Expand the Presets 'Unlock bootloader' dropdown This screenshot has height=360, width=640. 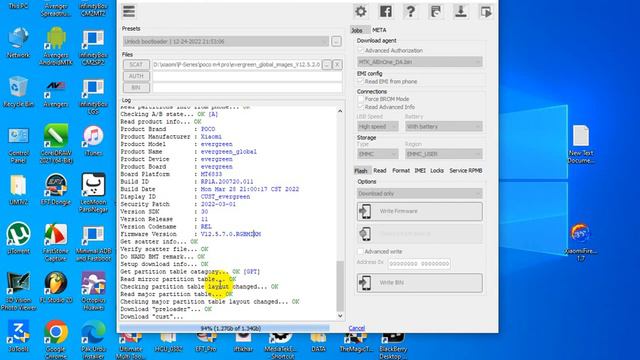[226, 41]
